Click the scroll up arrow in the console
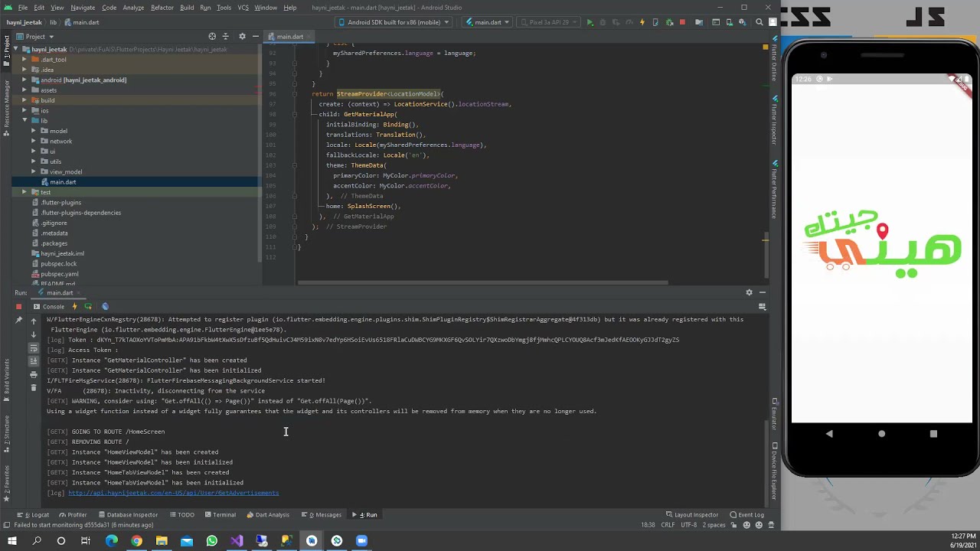The image size is (980, 551). [33, 321]
